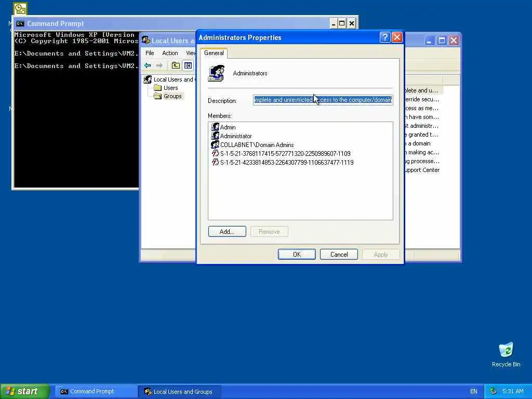This screenshot has height=399, width=532.
Task: Open the File menu in Local Users window
Action: (x=150, y=53)
